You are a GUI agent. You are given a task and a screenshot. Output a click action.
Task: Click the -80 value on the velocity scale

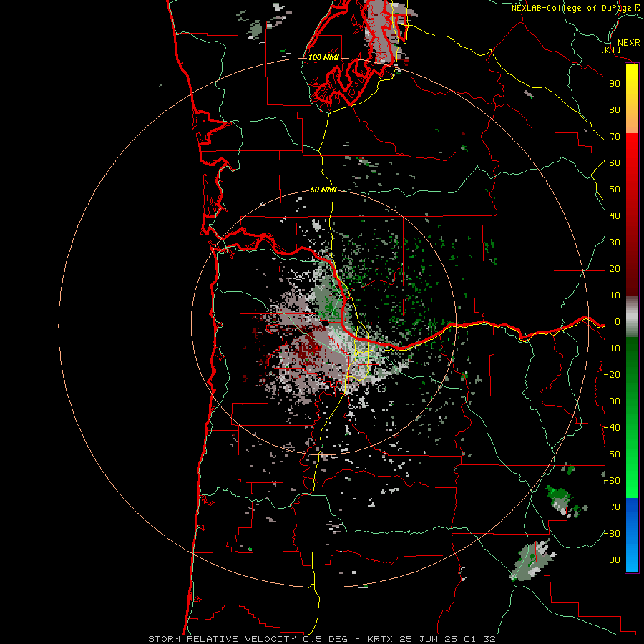point(612,534)
